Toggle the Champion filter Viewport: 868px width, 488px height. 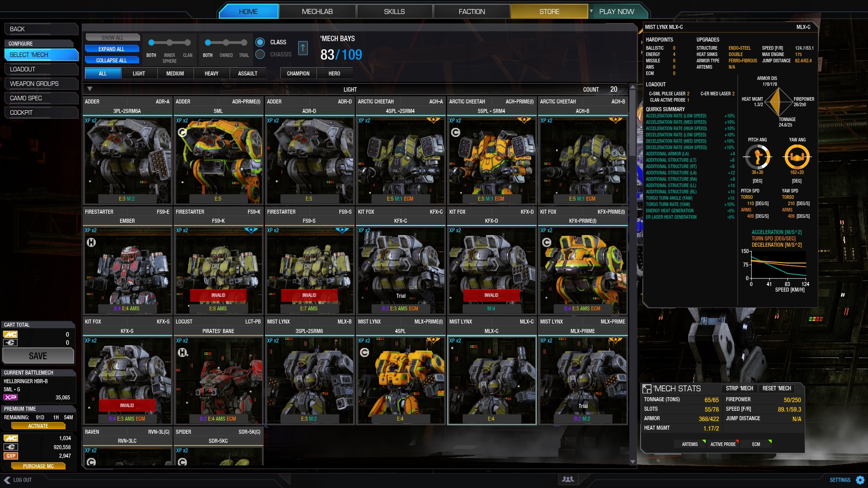coord(298,73)
